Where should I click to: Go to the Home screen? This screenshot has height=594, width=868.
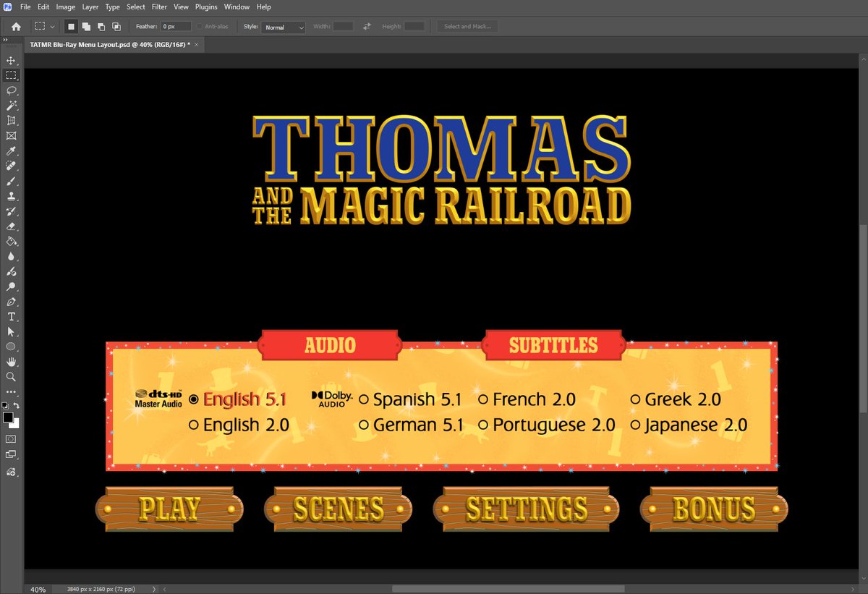(x=16, y=27)
